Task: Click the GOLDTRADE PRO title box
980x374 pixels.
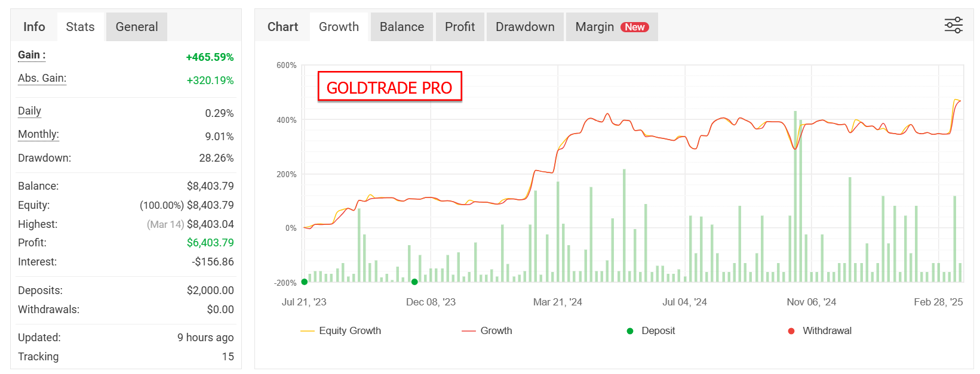Action: click(x=389, y=87)
